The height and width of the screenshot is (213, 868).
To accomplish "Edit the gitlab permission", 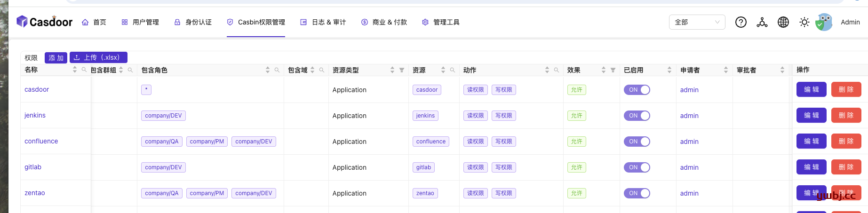I will (811, 167).
